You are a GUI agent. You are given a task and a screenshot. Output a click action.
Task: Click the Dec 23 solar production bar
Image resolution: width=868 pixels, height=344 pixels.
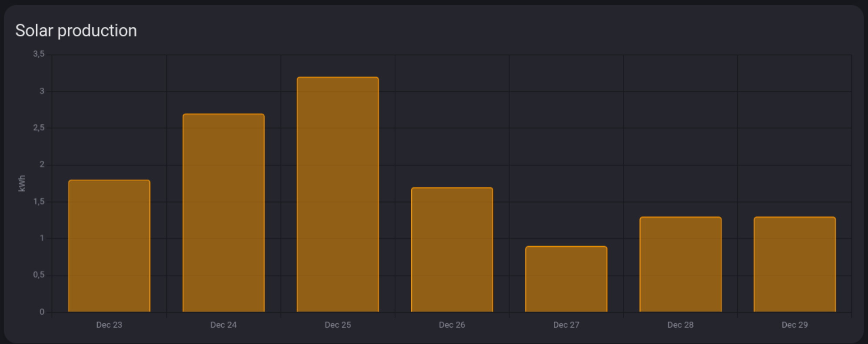click(109, 246)
